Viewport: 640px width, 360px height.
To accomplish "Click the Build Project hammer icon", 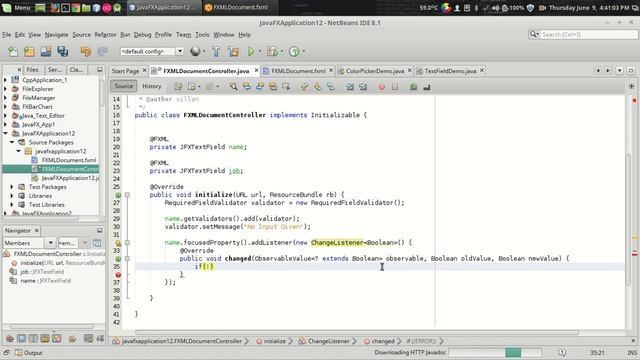I will pyautogui.click(x=216, y=51).
